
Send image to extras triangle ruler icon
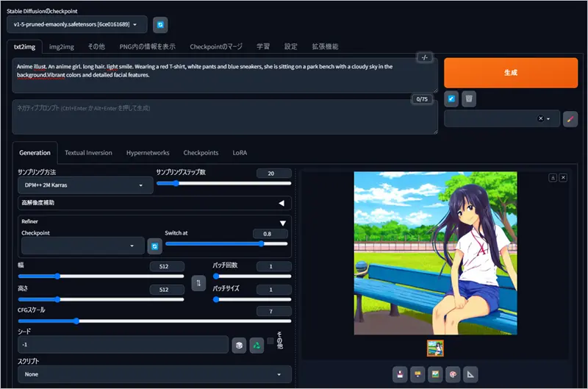pos(470,374)
